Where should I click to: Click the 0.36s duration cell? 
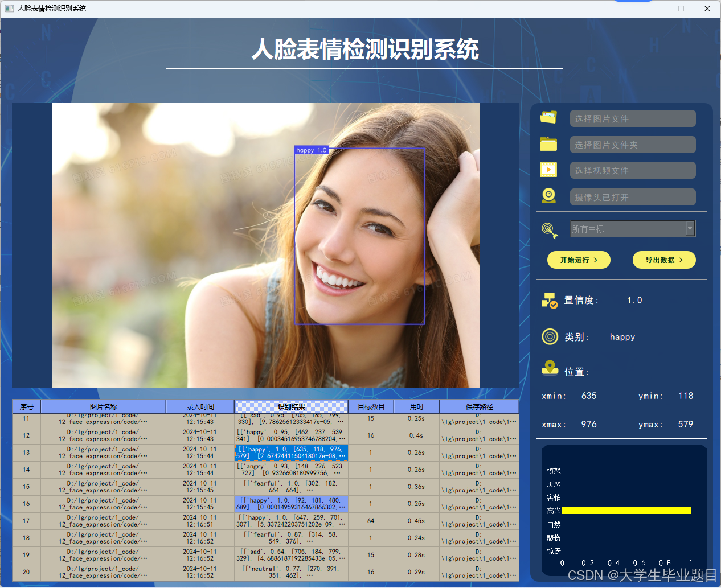pyautogui.click(x=416, y=487)
